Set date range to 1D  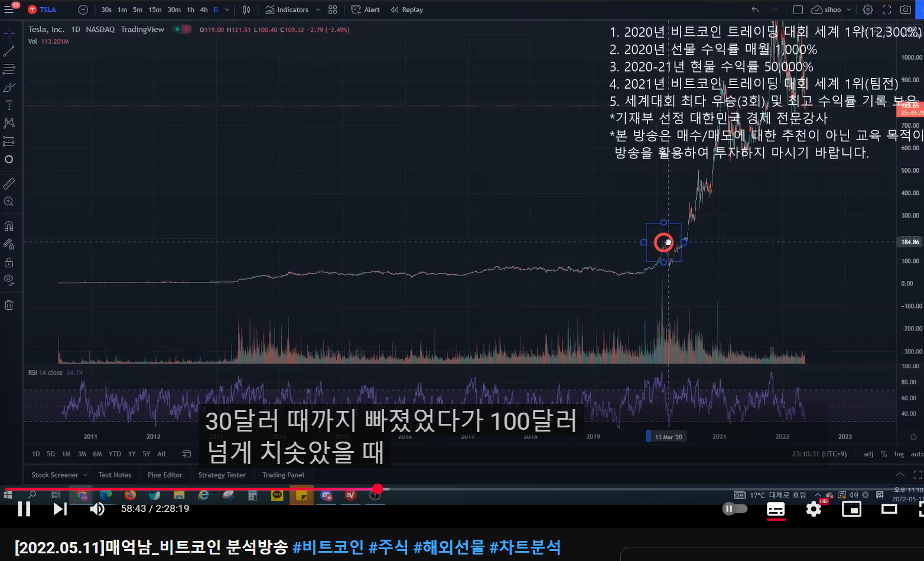click(36, 454)
